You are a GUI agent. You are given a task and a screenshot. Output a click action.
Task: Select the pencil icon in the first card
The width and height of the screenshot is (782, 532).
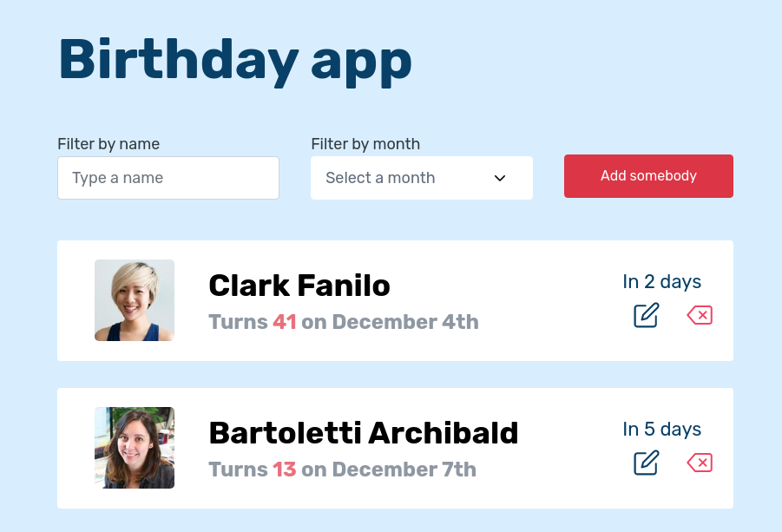point(646,315)
